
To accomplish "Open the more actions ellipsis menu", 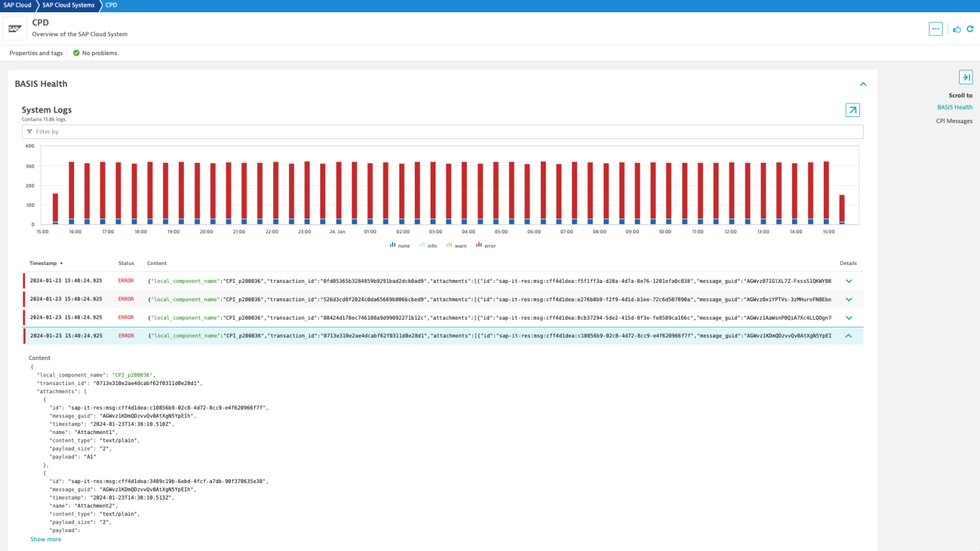I will 936,29.
